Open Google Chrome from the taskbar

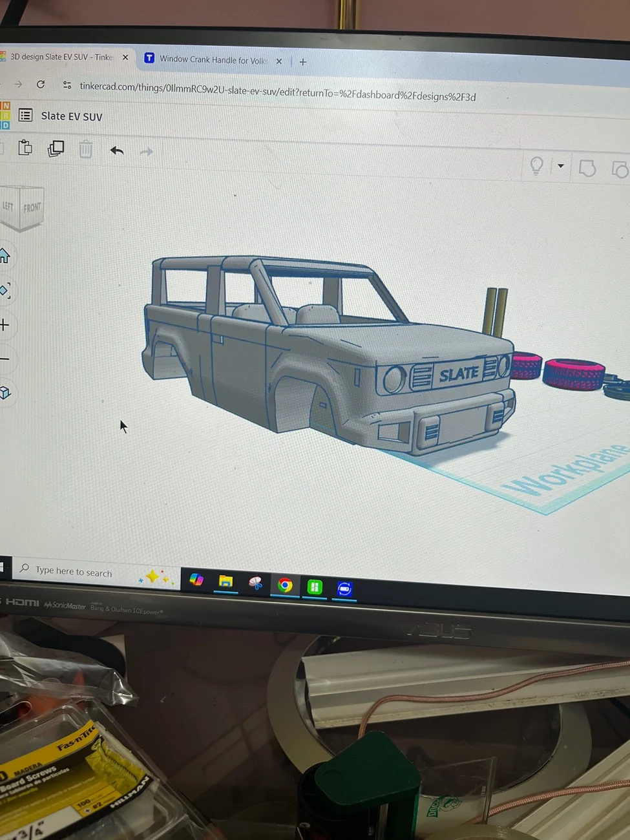pos(285,585)
